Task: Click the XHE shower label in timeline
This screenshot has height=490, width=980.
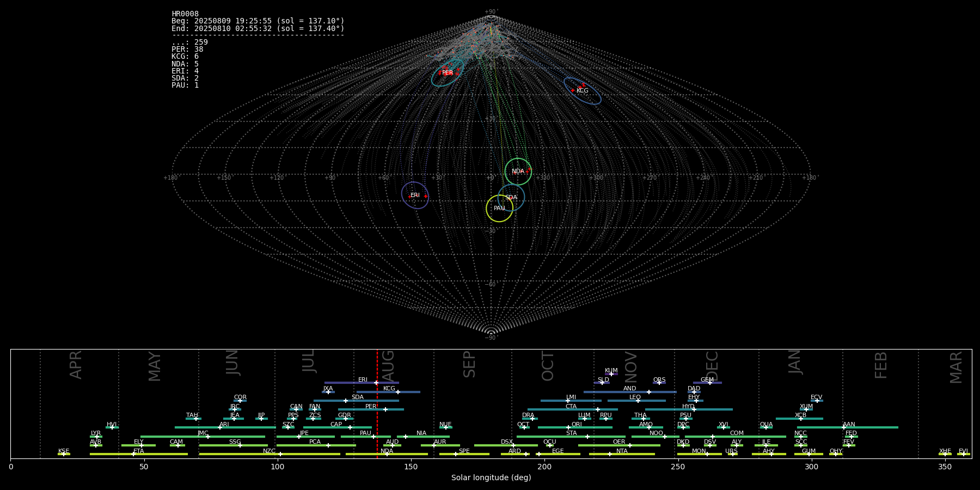Action: click(x=945, y=451)
